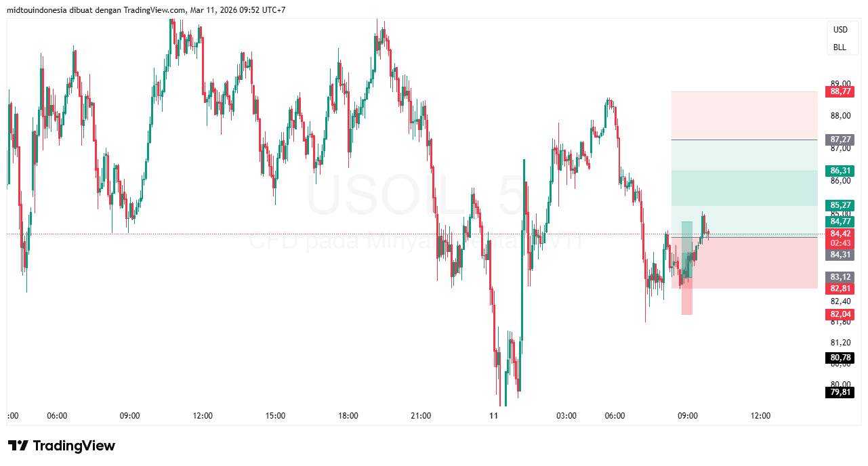This screenshot has width=868, height=466.
Task: Click the 18:00 time axis label
Action: pos(348,416)
